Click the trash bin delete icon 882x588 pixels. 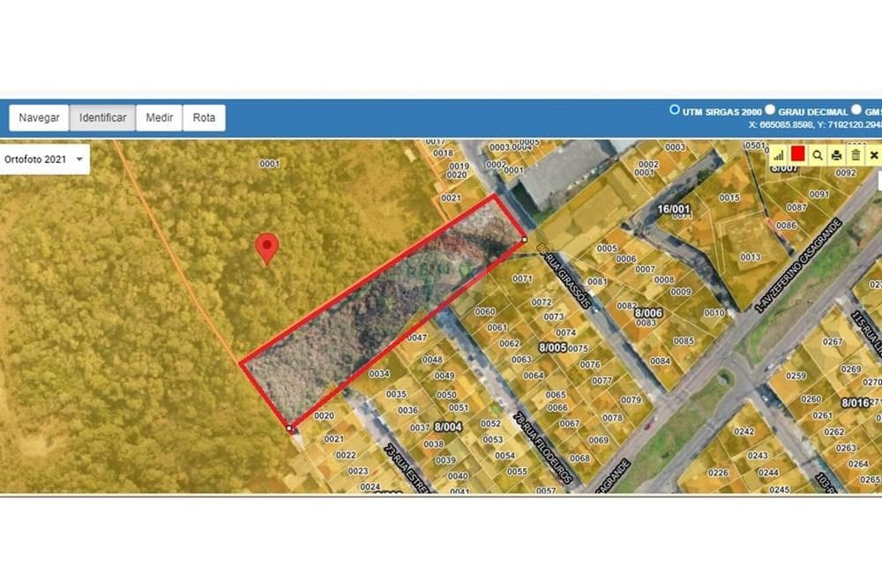click(856, 155)
